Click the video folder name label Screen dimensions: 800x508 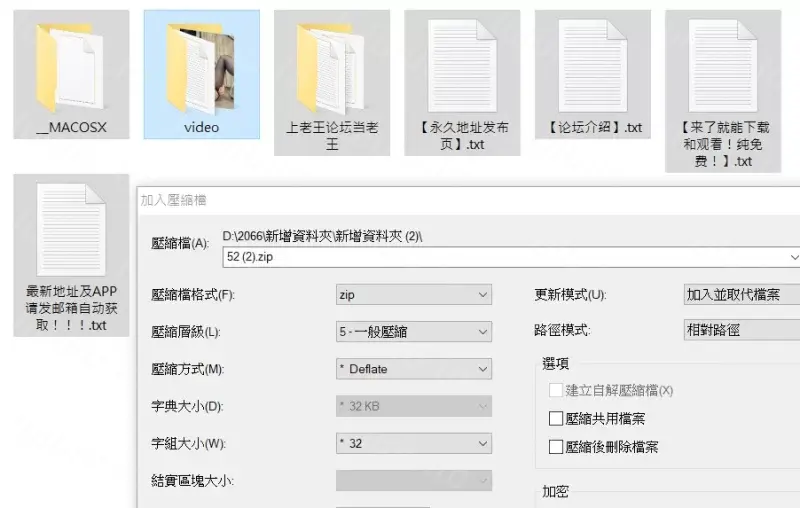coord(202,128)
